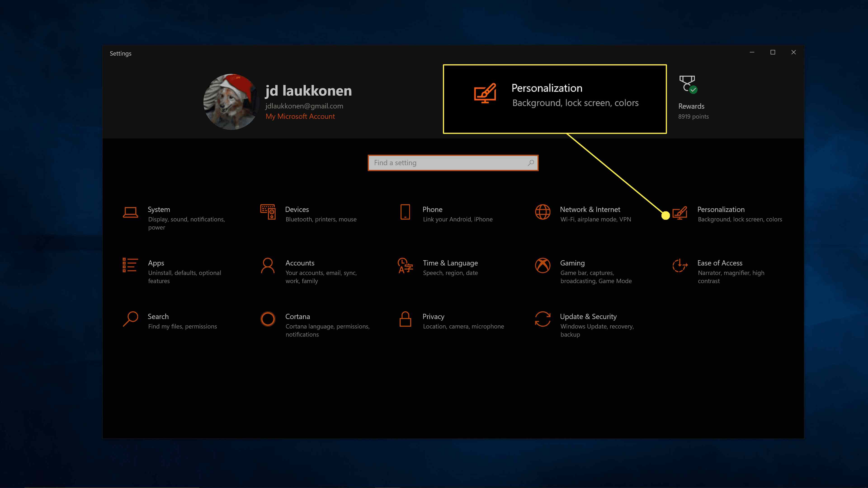Open the Gaming Xbox icon

pos(542,265)
